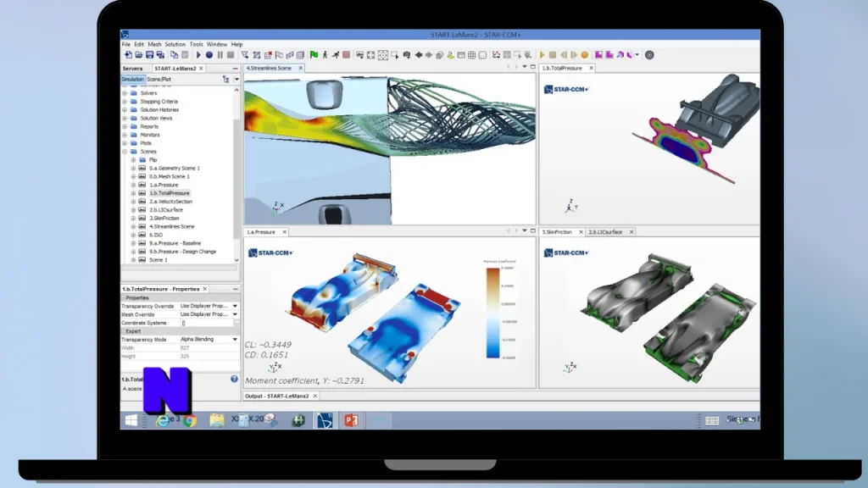
Task: Click the New Simulation toolbar icon
Action: 129,55
